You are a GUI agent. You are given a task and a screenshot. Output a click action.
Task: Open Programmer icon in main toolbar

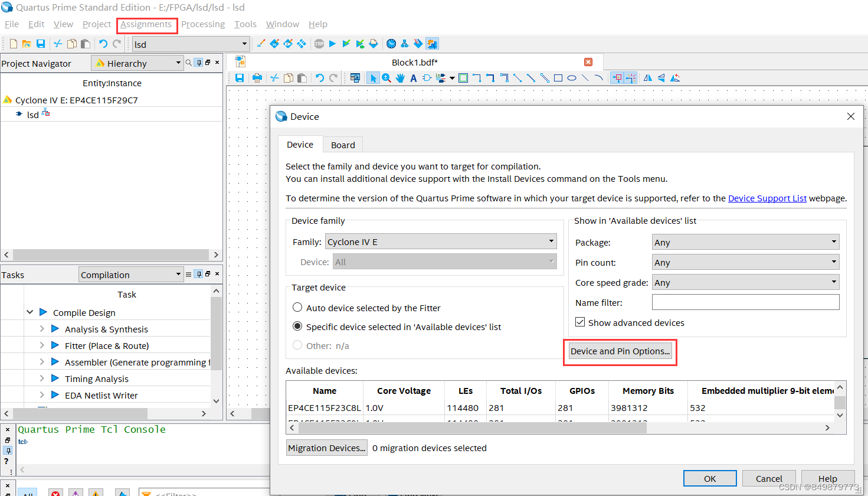pos(418,44)
